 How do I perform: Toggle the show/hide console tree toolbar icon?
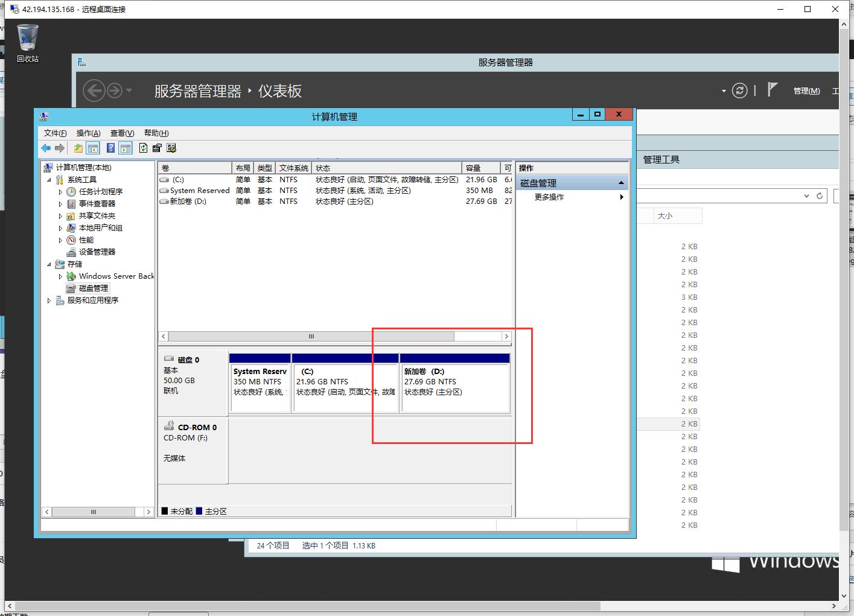click(93, 148)
